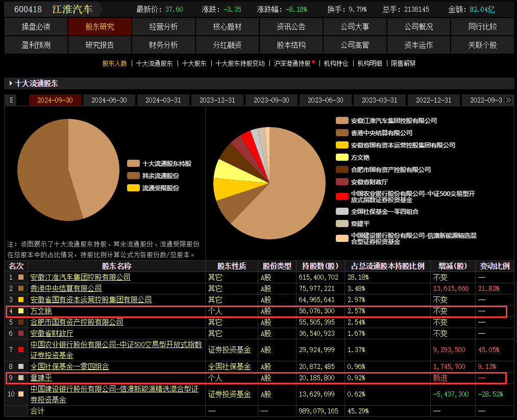Screen dimensions: 517x420
Task: Open shareholder link 安徽江淮汽车集团控股有限公司 in table
Action: point(80,277)
